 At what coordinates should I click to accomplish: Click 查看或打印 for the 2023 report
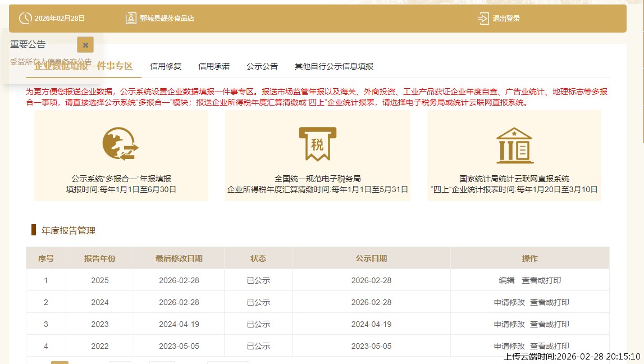550,324
